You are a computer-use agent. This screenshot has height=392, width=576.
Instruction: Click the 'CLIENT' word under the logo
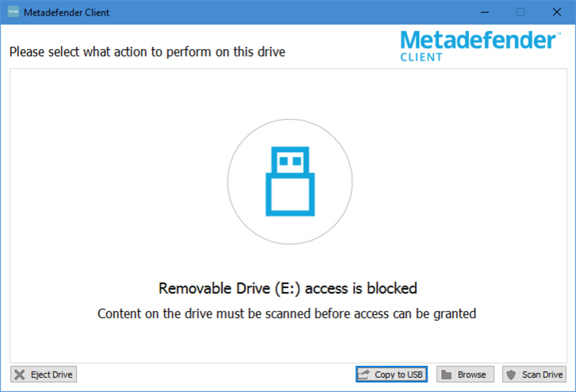[x=421, y=57]
